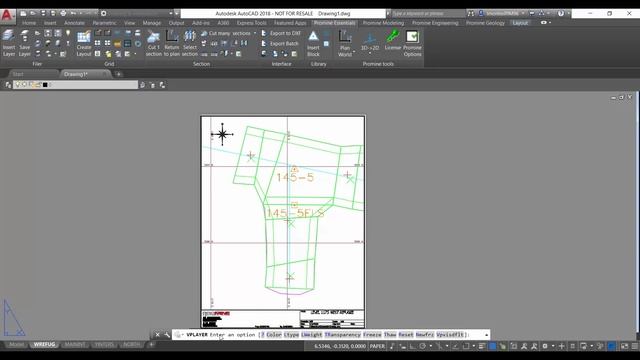The image size is (640, 360).
Task: Click the Select section tool
Action: (190, 43)
